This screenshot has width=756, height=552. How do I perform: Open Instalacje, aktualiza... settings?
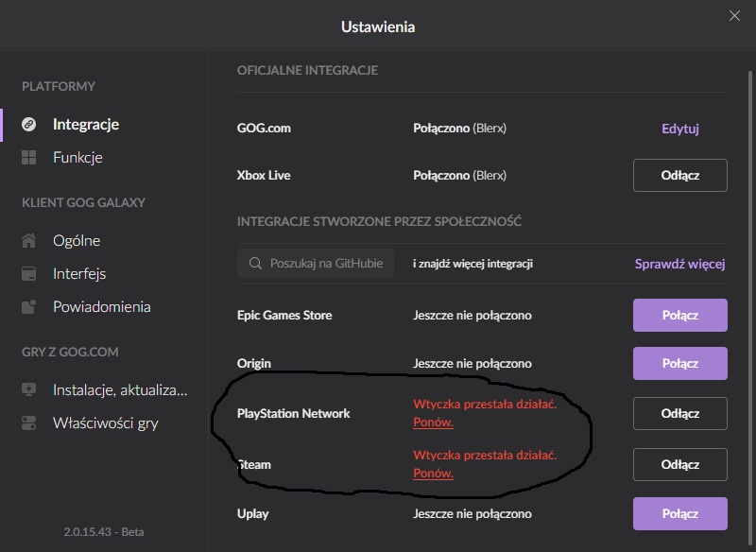(120, 390)
